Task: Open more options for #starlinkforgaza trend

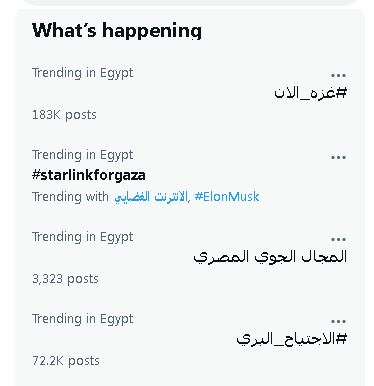Action: 338,157
